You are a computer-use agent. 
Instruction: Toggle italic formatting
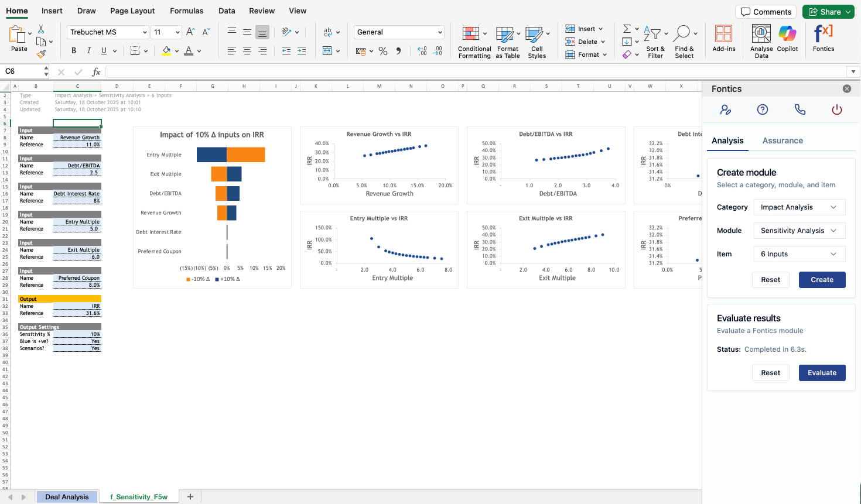89,51
